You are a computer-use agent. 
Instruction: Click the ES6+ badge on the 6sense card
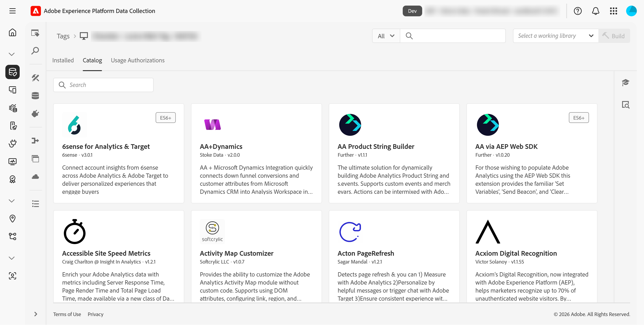click(165, 118)
